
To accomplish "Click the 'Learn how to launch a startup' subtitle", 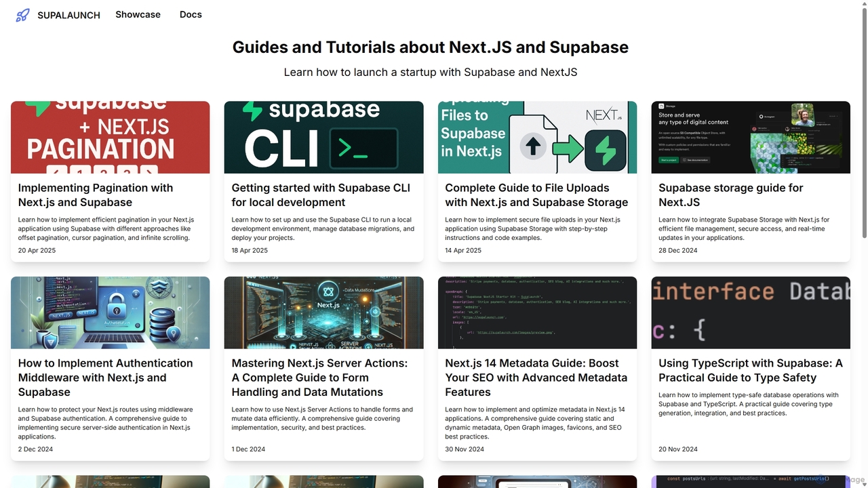I will pos(431,72).
